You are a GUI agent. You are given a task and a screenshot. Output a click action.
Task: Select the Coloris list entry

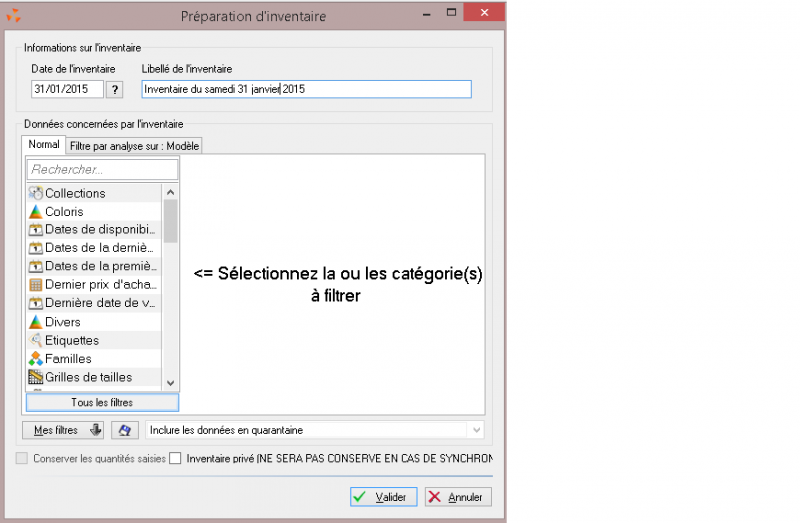tap(94, 211)
